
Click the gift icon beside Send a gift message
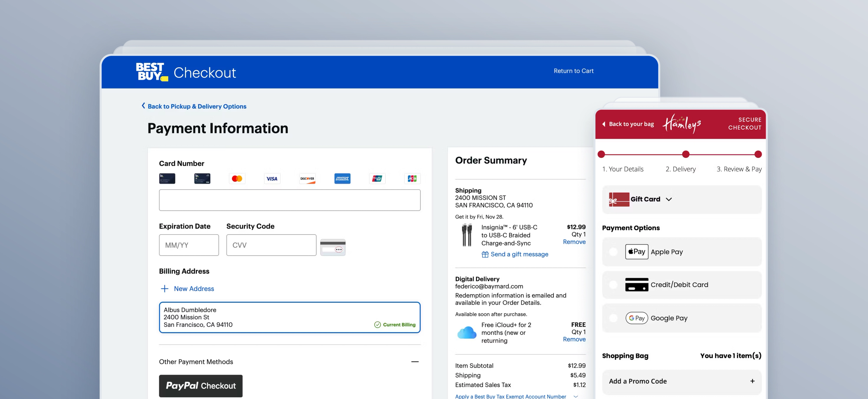[485, 254]
